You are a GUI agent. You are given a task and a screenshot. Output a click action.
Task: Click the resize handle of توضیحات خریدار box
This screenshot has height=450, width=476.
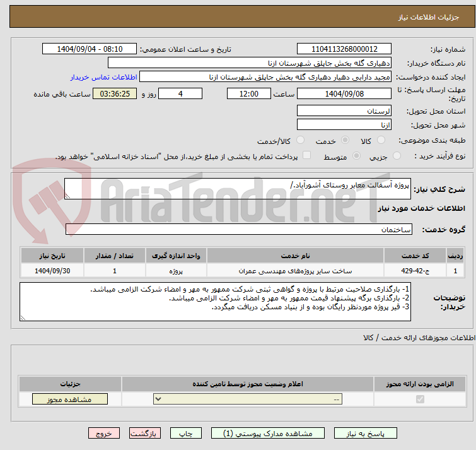pyautogui.click(x=23, y=318)
